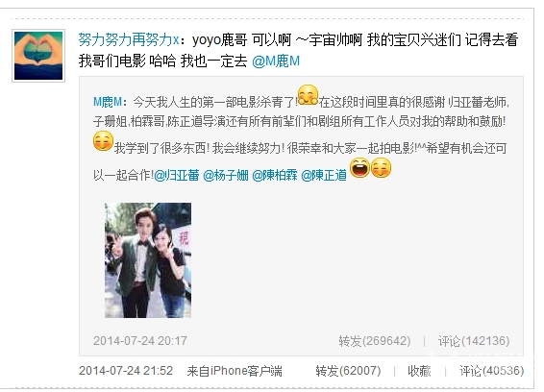
Task: Open 努力努力再努力x user profile link
Action: (x=129, y=40)
